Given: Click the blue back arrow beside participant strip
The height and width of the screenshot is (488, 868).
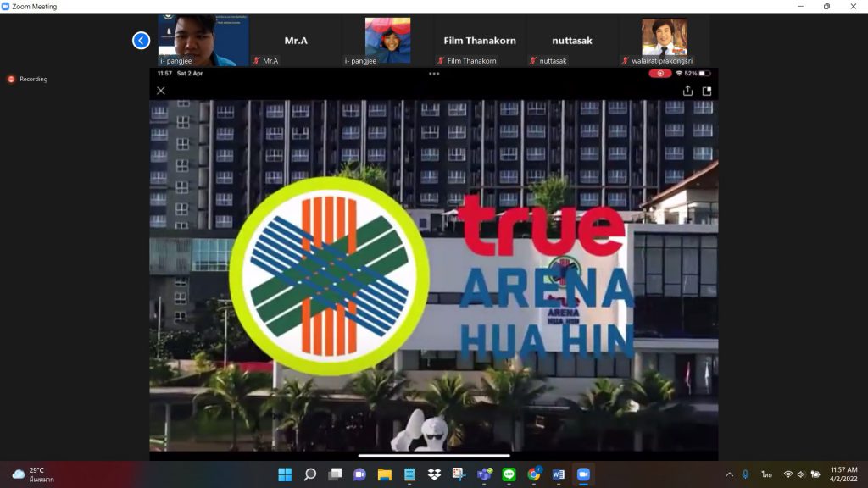Looking at the screenshot, I should tap(142, 41).
